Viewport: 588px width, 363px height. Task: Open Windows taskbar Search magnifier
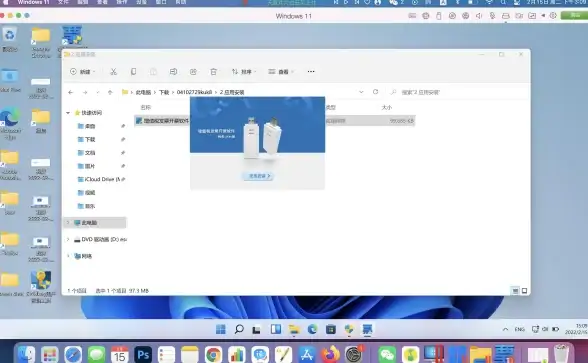(x=239, y=329)
